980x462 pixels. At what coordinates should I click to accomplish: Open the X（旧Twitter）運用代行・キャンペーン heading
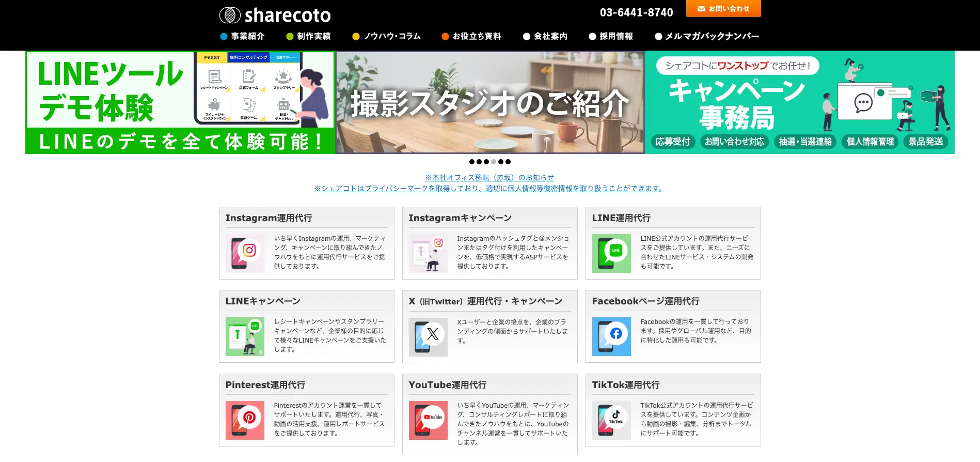(485, 301)
